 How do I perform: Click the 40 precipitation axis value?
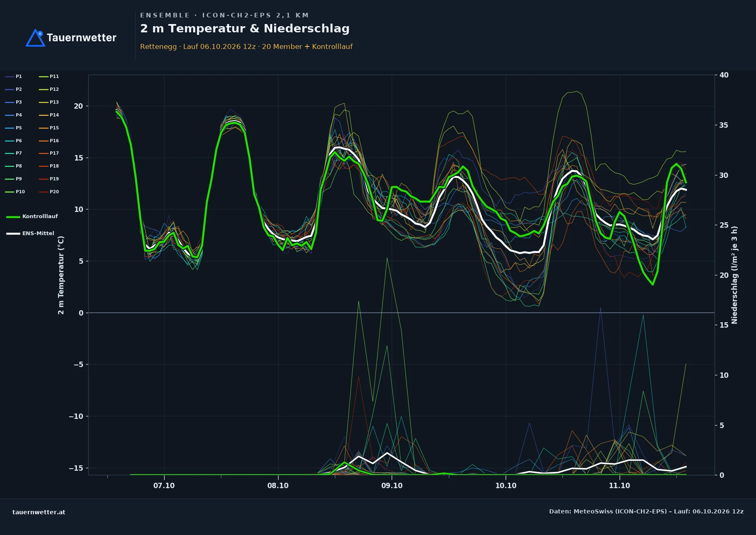click(x=724, y=75)
